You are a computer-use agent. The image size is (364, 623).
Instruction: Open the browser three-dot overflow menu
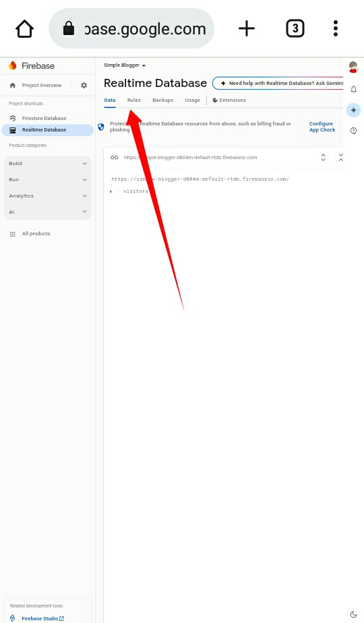(336, 28)
